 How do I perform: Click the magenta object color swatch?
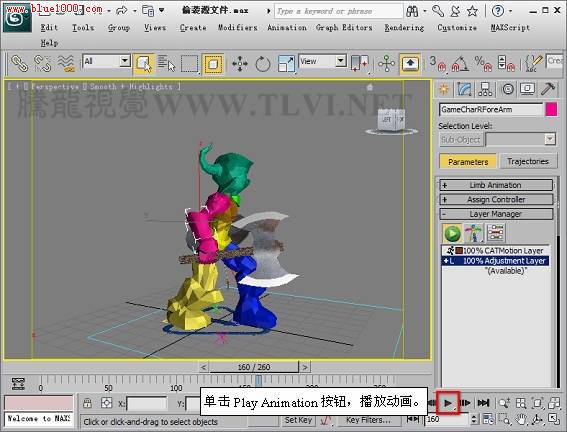click(x=551, y=110)
